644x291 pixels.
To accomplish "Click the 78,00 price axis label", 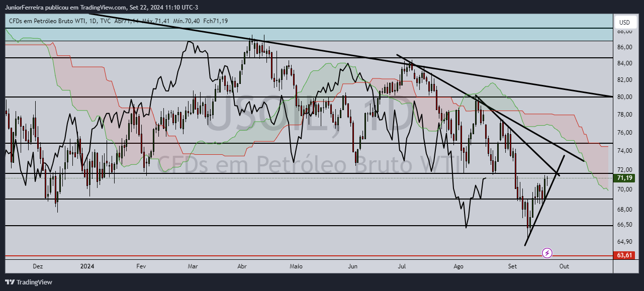I will click(624, 115).
